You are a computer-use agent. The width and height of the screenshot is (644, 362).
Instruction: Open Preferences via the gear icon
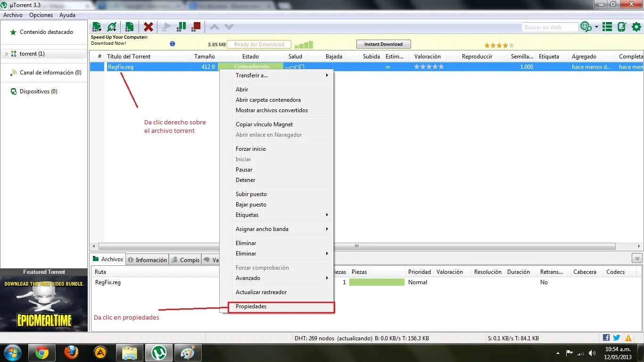(x=636, y=27)
